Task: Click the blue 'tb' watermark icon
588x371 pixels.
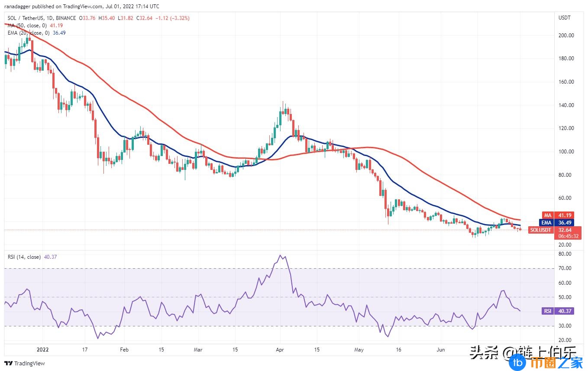Action: (x=517, y=361)
